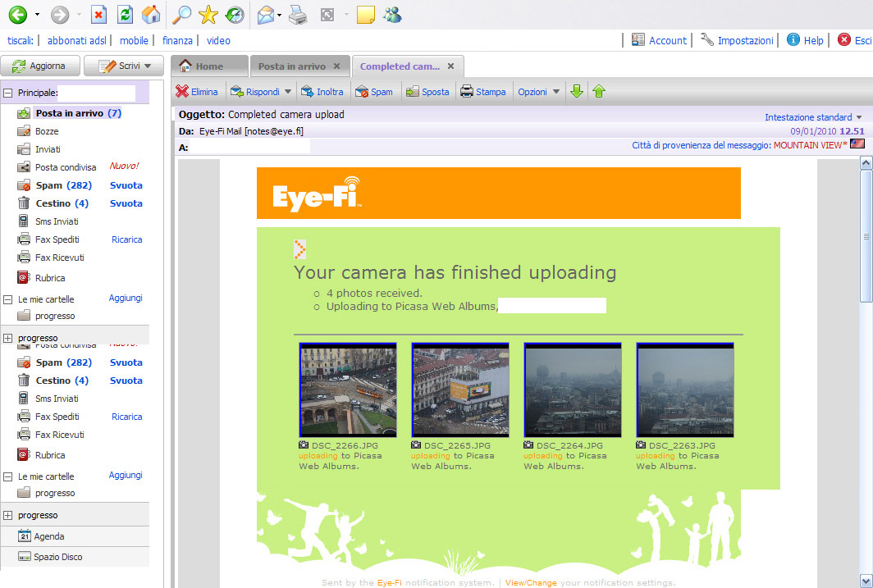Collapse the Principale section
873x588 pixels.
click(x=8, y=93)
